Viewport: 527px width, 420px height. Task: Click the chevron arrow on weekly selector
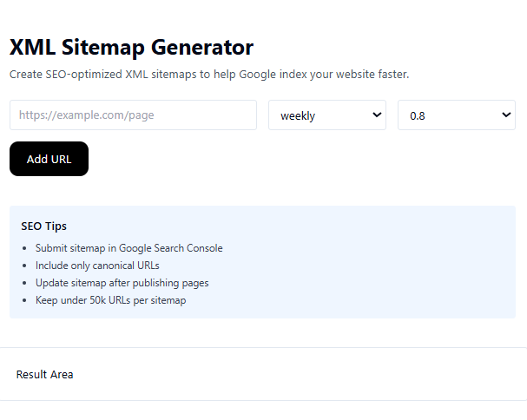pos(377,115)
